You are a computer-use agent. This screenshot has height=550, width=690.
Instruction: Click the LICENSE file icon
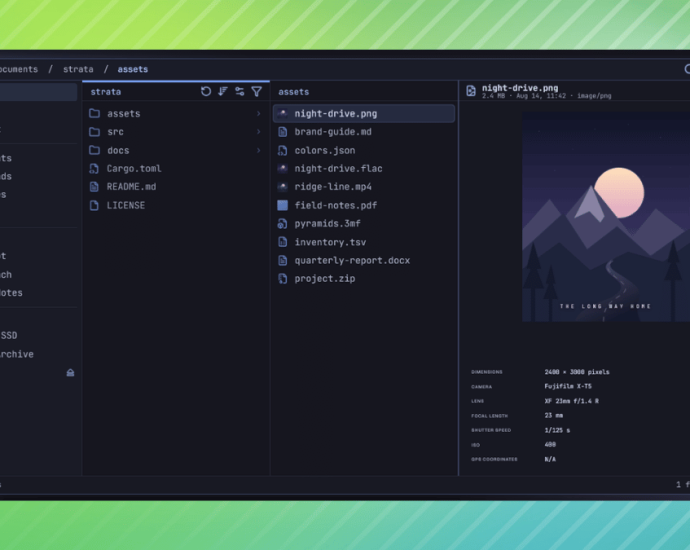94,205
